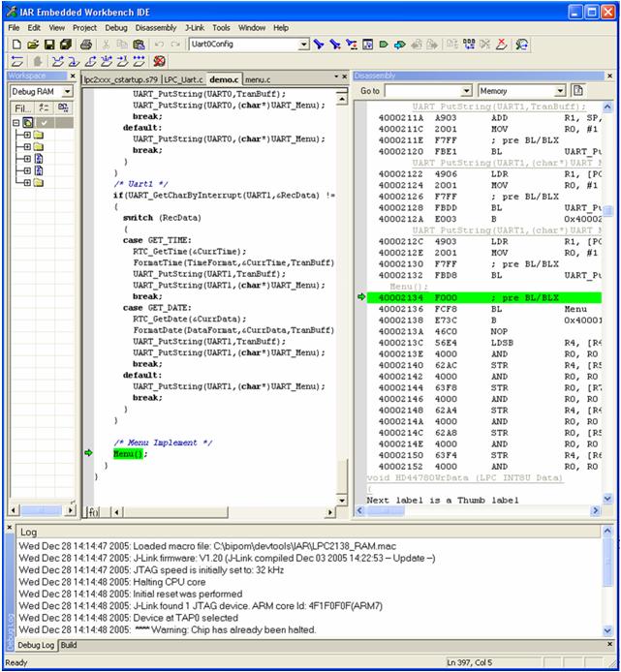The image size is (621, 672).
Task: Click the Find binoculars icon
Action: pos(319,45)
